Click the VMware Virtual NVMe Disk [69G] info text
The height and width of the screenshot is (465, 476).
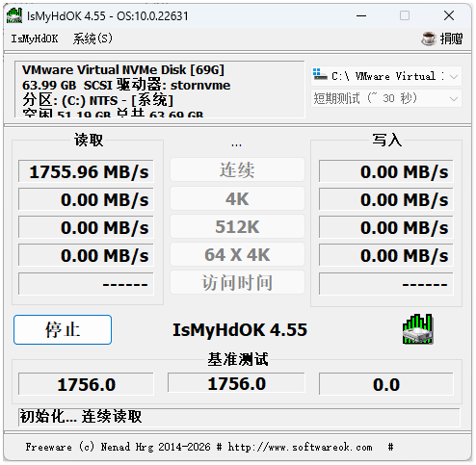click(123, 69)
